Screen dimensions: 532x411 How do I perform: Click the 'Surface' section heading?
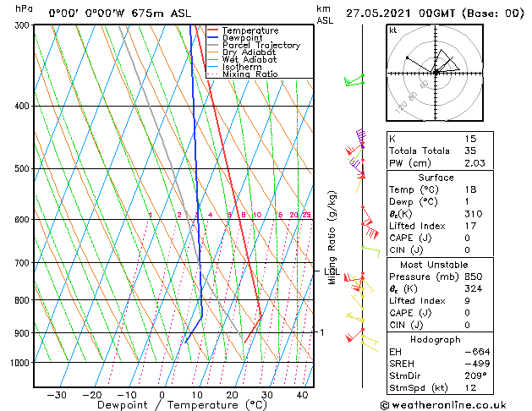pos(436,178)
